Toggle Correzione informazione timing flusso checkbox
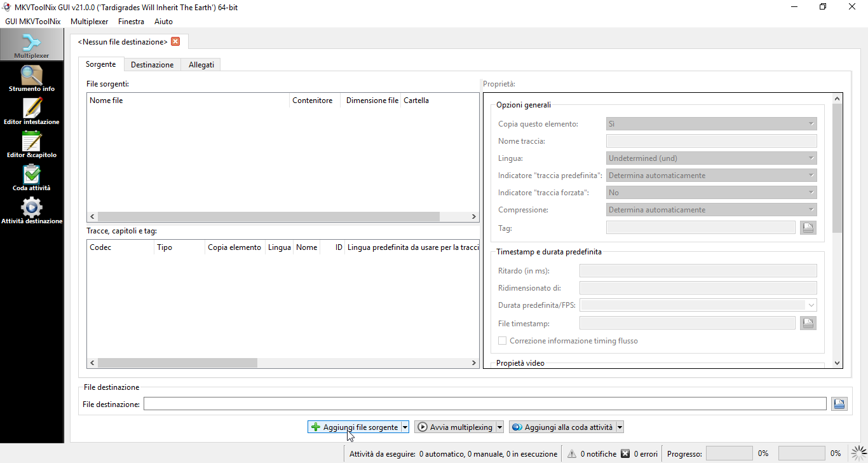868x463 pixels. pos(503,341)
